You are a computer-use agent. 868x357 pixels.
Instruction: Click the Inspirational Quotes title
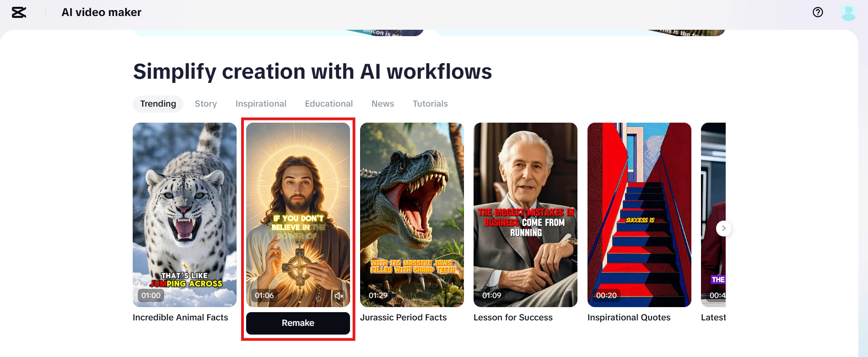[629, 318]
